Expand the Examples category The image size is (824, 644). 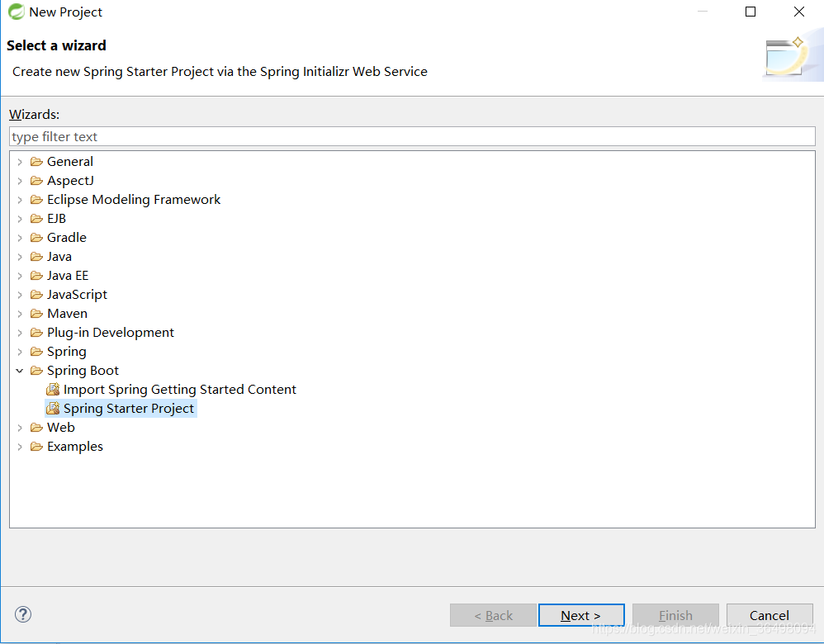point(20,447)
